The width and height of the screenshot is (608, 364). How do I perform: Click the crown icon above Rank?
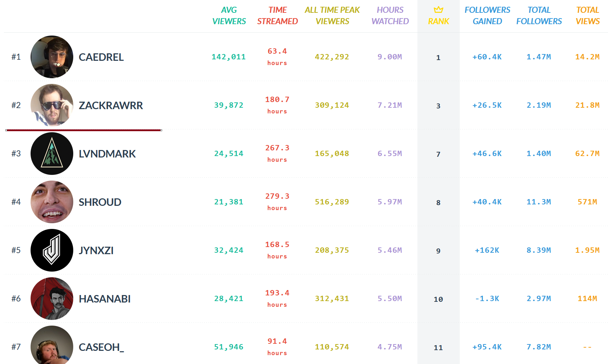[438, 10]
